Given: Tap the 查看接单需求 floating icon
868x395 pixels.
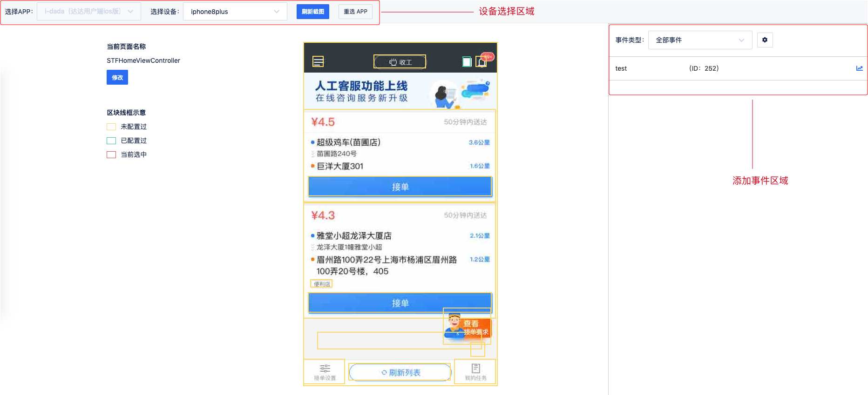Looking at the screenshot, I should pyautogui.click(x=467, y=326).
